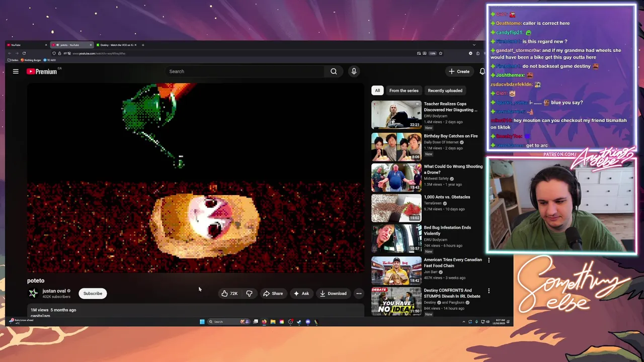This screenshot has width=644, height=362.
Task: Bookmark this page with the star icon
Action: [x=441, y=53]
